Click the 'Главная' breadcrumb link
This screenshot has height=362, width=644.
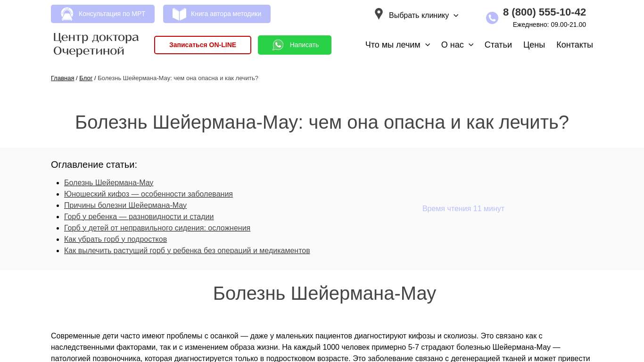point(62,78)
